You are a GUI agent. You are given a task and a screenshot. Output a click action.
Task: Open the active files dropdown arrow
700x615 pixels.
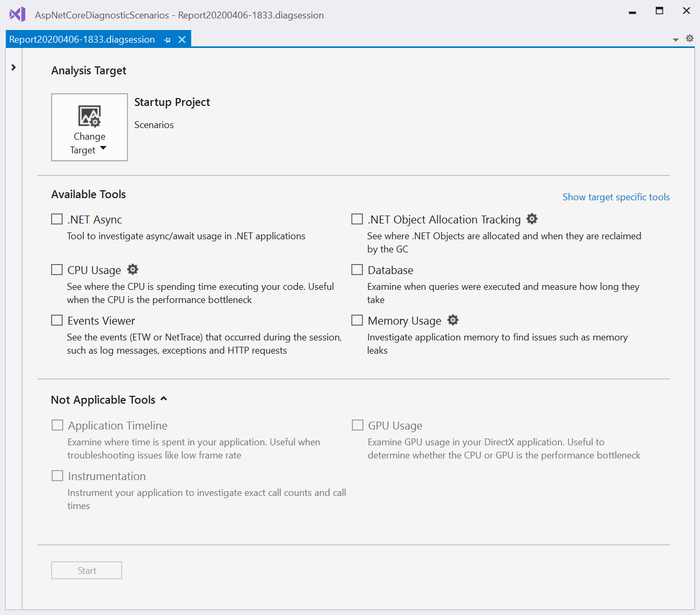676,39
